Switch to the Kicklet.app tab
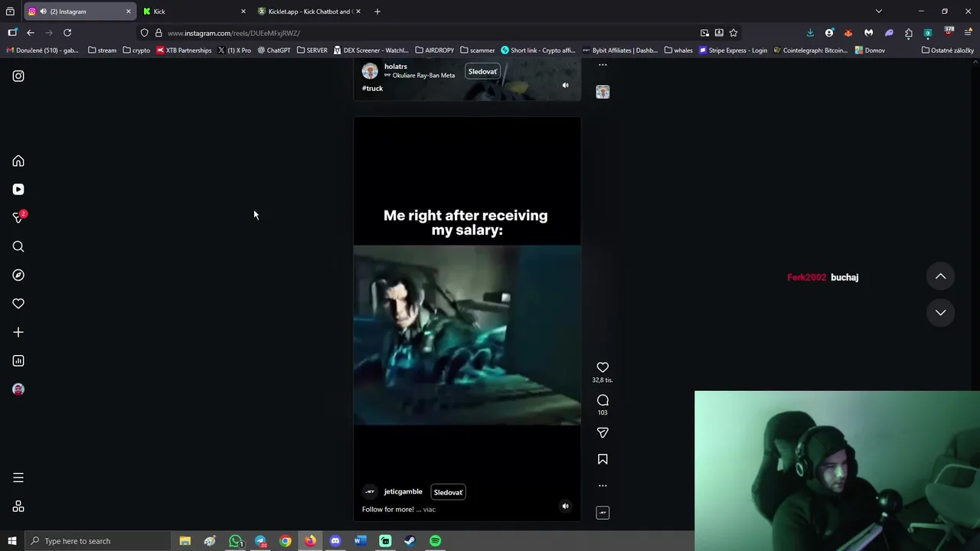This screenshot has width=980, height=551. (x=309, y=11)
